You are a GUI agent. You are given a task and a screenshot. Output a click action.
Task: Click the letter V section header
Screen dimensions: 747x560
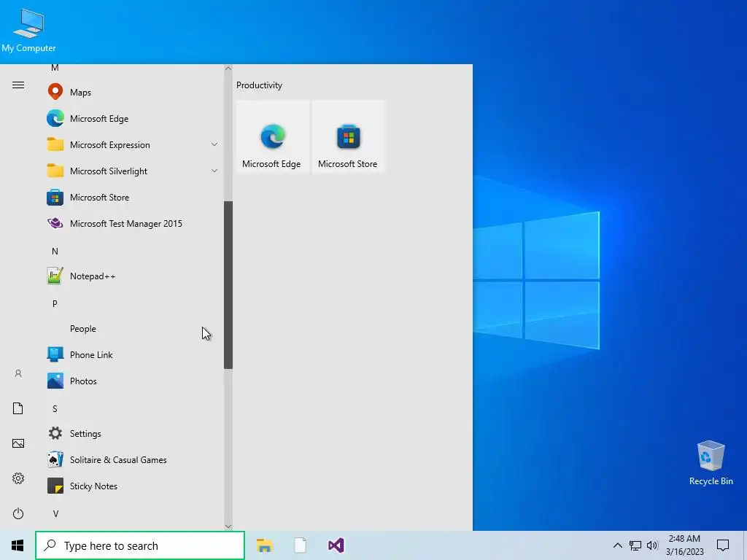click(x=55, y=513)
